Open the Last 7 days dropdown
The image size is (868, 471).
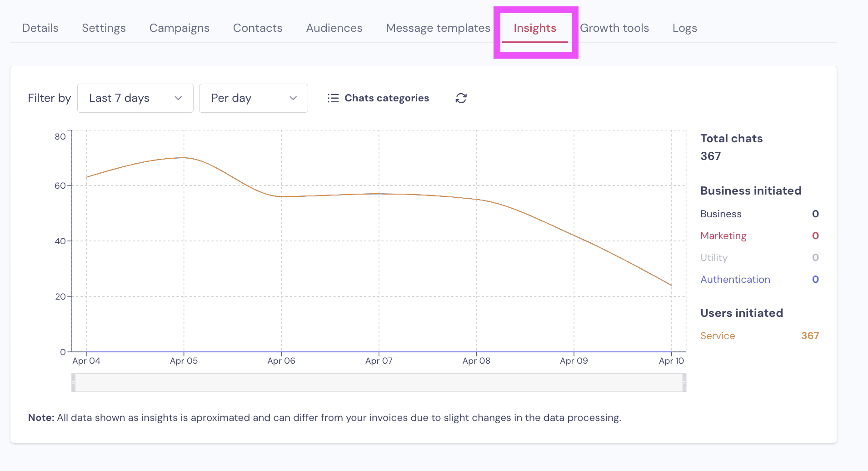click(x=135, y=98)
